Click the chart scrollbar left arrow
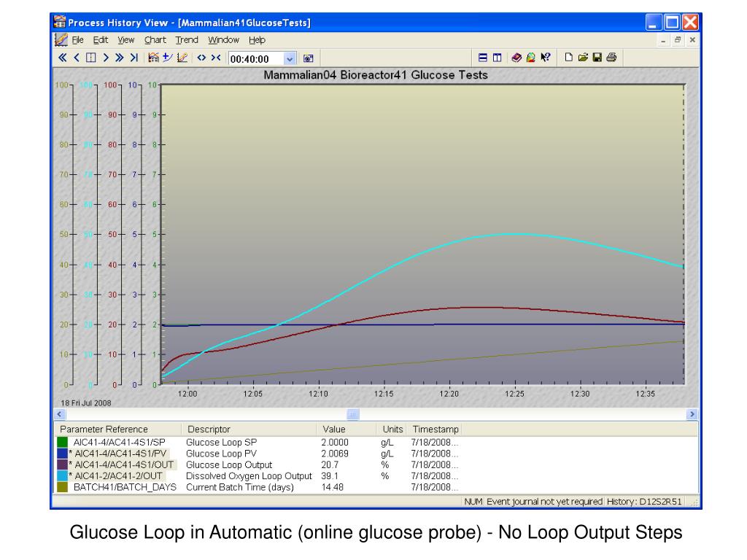 coord(60,414)
